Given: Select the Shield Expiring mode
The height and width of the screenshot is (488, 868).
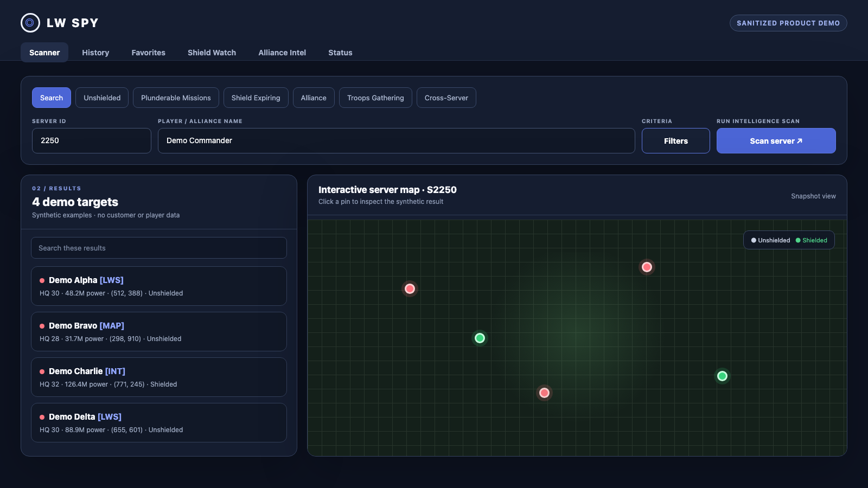Looking at the screenshot, I should (256, 98).
